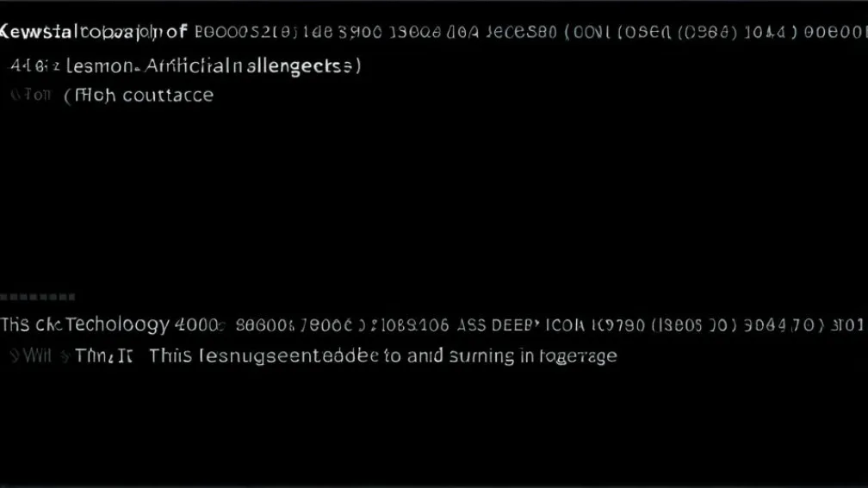This screenshot has width=868, height=488.
Task: Select the "This lesnugseenteddee" text
Action: [x=263, y=355]
